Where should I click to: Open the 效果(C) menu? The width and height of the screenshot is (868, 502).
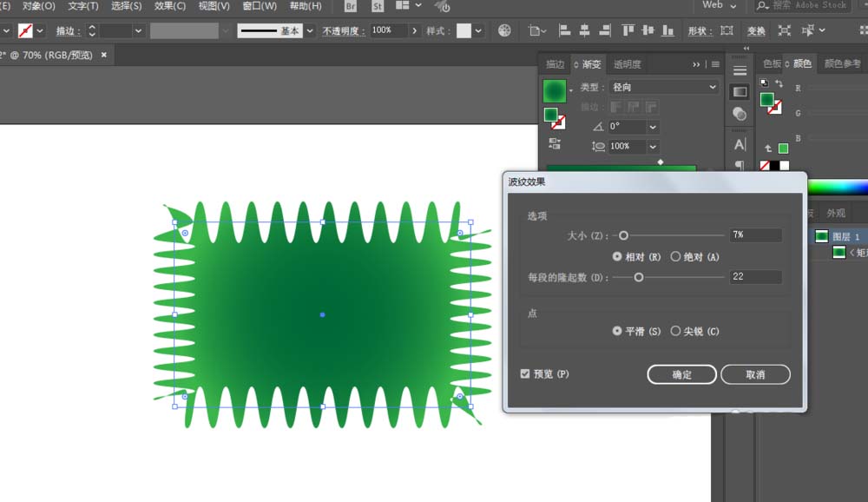click(170, 6)
